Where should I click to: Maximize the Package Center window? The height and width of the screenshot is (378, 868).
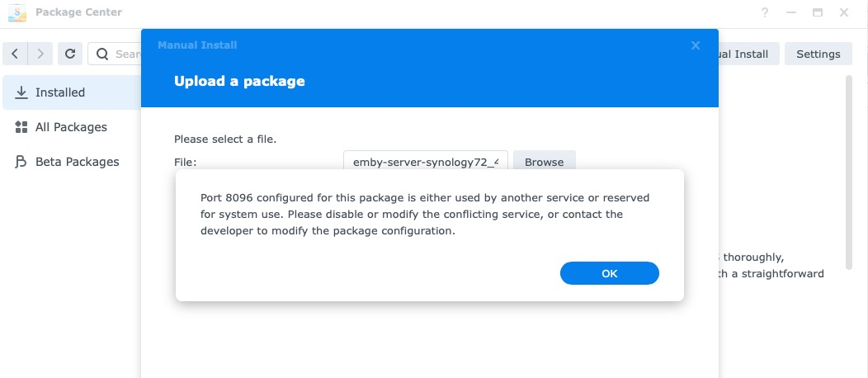[818, 12]
